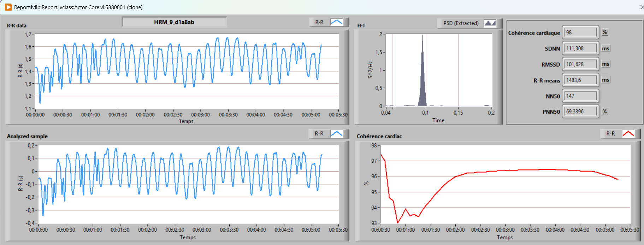The image size is (644, 245).
Task: Click the ms unit label next to SDNN
Action: [605, 48]
